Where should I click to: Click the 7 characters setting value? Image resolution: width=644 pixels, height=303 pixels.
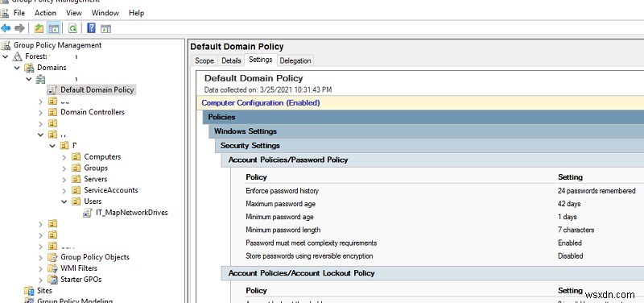(x=576, y=230)
